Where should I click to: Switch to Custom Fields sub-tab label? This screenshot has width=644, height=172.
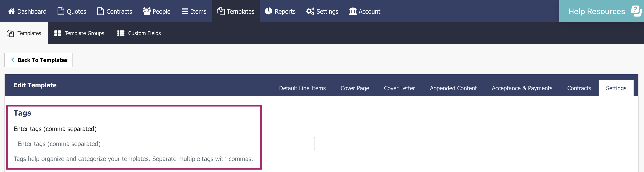coord(145,33)
